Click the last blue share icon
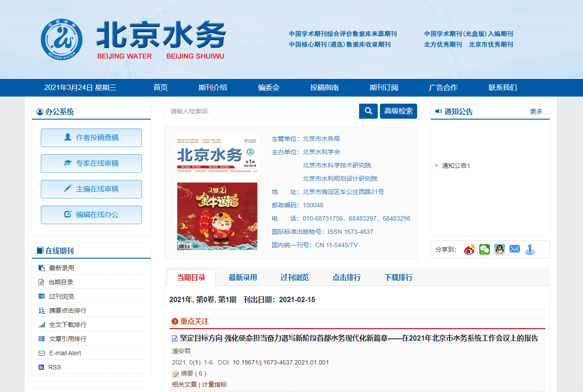 [530, 249]
